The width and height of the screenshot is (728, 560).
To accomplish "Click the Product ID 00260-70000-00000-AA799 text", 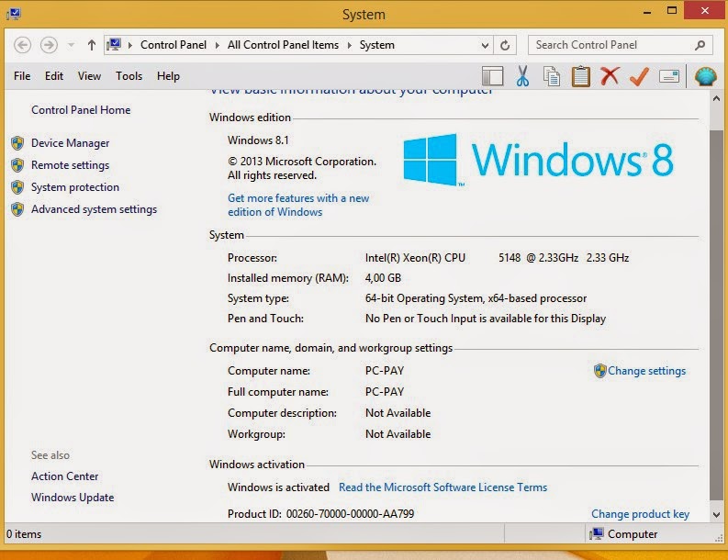I will [320, 514].
